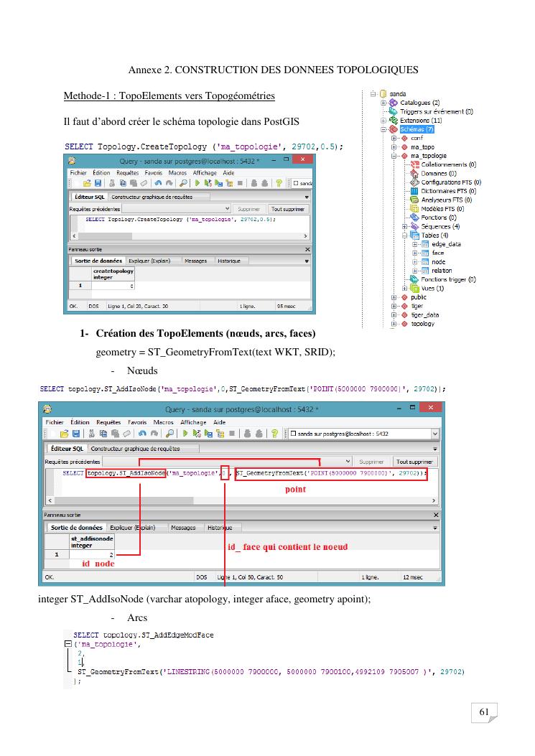Click Tout supprimer button in upper query window
Screen dimensions: 535x756
tap(287, 209)
